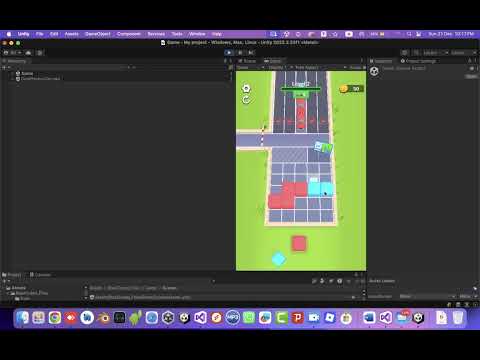Open the Window menu
The image size is (480, 360).
coord(197,34)
